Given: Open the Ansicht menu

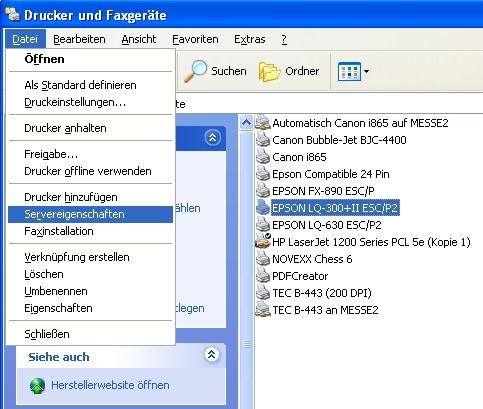Looking at the screenshot, I should 139,39.
